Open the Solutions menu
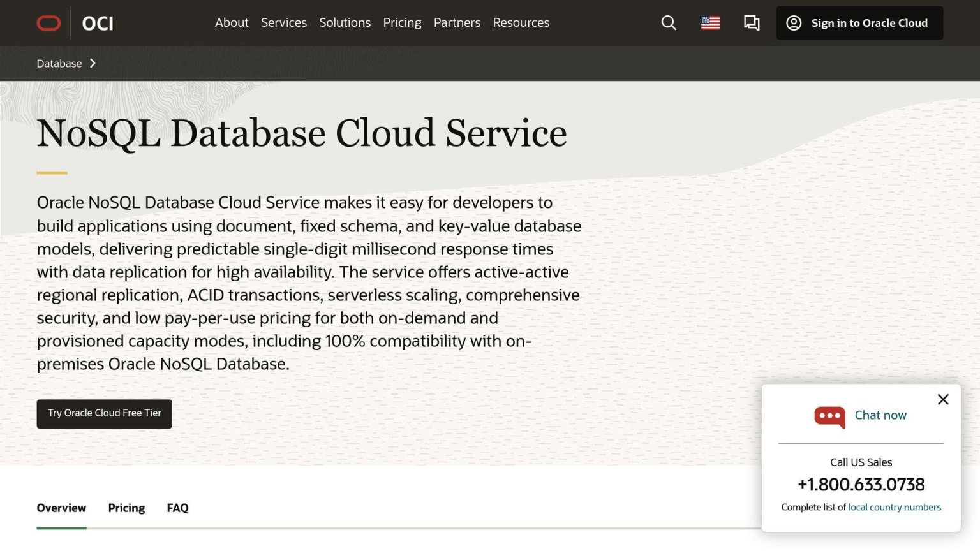The width and height of the screenshot is (980, 551). [345, 23]
